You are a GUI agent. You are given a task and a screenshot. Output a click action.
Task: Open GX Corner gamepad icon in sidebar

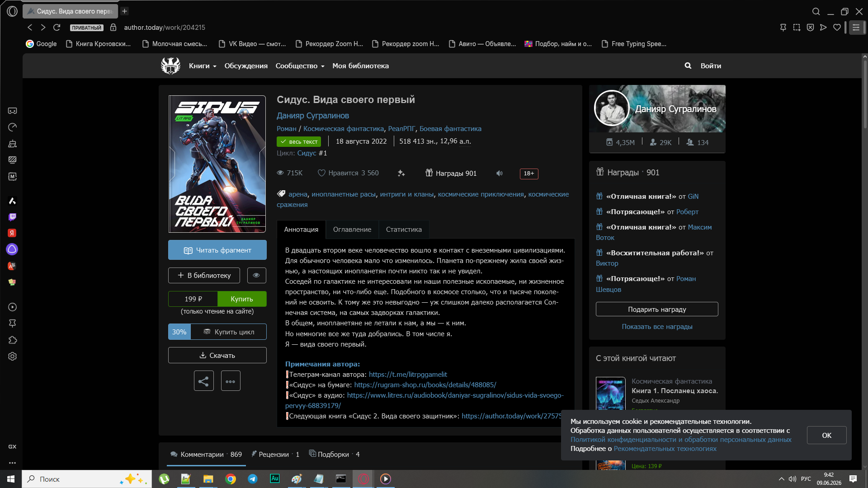(x=12, y=111)
